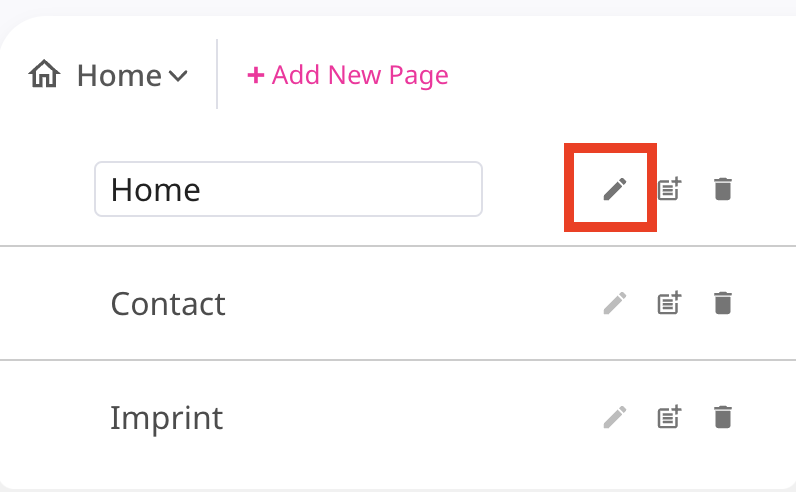The image size is (796, 492).
Task: Duplicate the Home page via its copy icon
Action: tap(670, 189)
